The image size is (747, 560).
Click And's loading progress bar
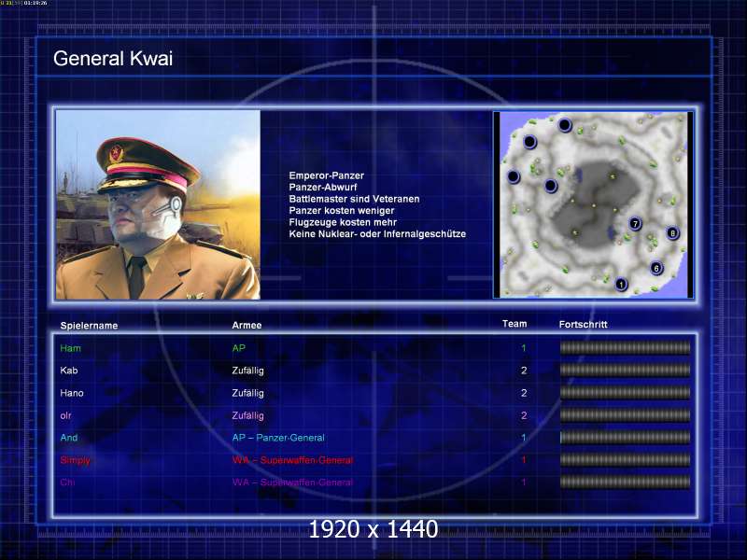pos(625,438)
